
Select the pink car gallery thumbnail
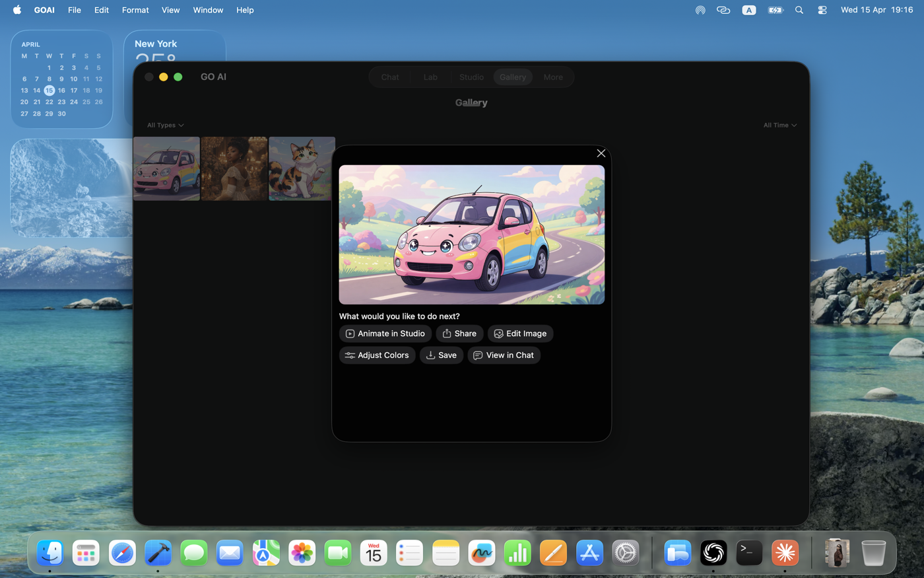[166, 168]
